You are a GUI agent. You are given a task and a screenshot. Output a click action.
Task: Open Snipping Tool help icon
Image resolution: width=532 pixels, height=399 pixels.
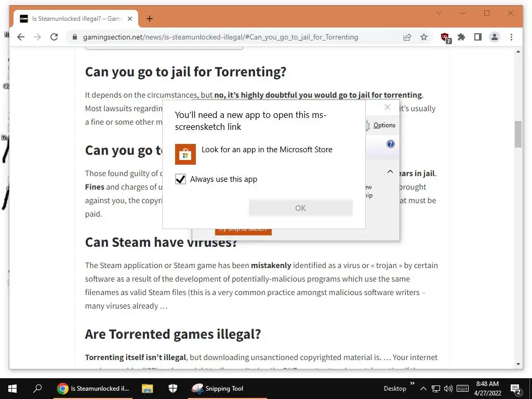pos(391,144)
